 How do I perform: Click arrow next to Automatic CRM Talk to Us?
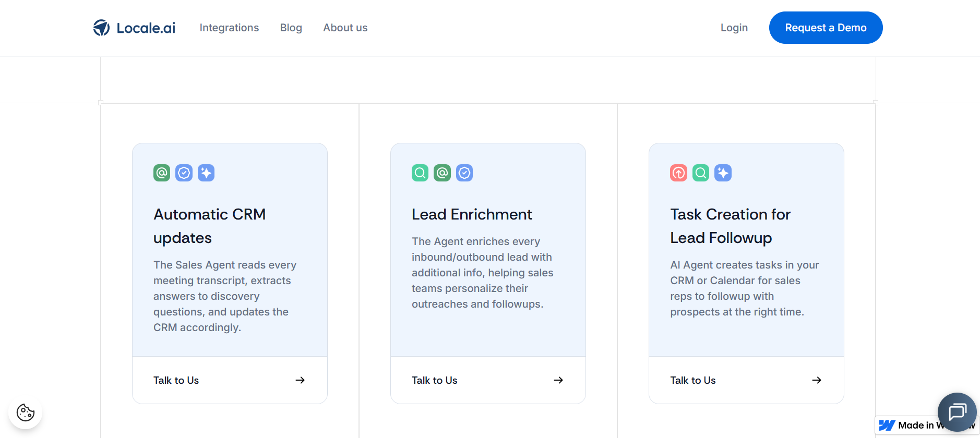tap(300, 380)
